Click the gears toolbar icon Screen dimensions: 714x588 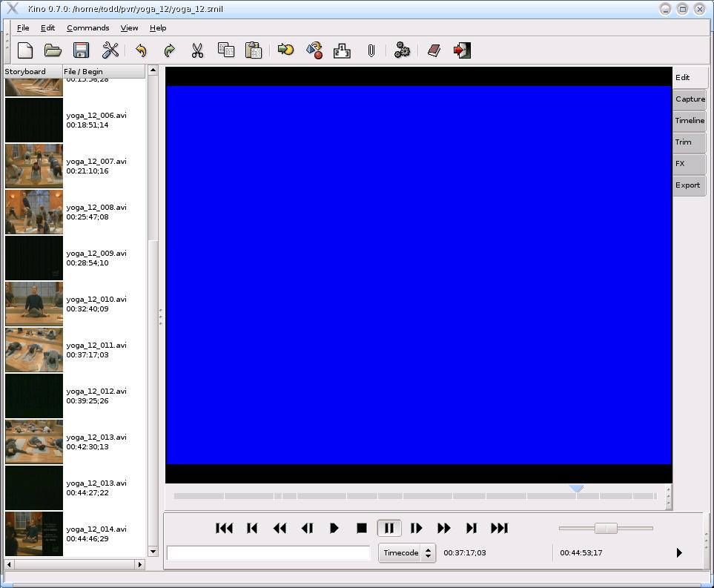(402, 50)
